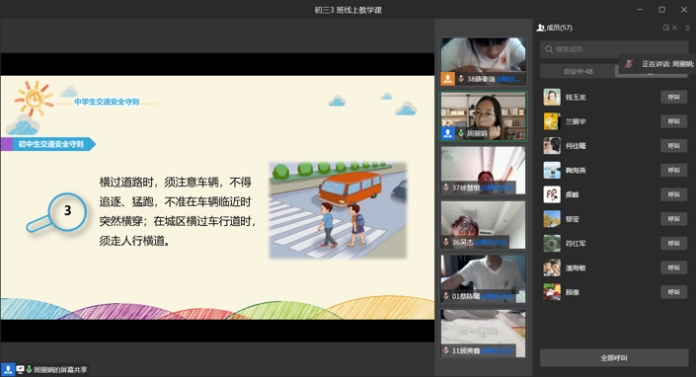Image resolution: width=696 pixels, height=377 pixels.
Task: Select the 37 participant video thumbnail
Action: click(x=483, y=171)
